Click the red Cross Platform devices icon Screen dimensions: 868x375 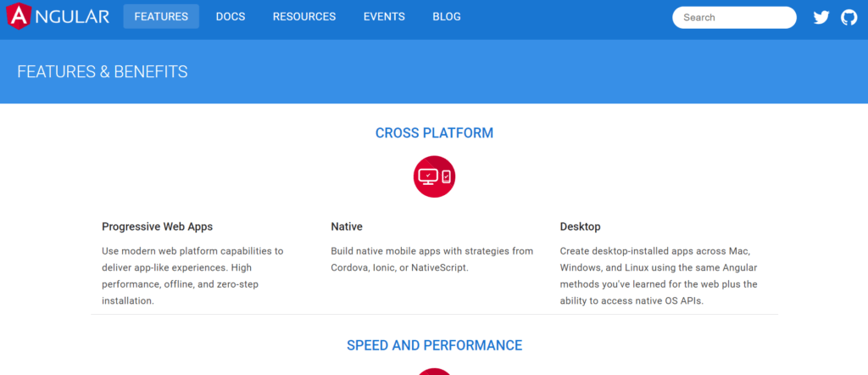[x=435, y=176]
